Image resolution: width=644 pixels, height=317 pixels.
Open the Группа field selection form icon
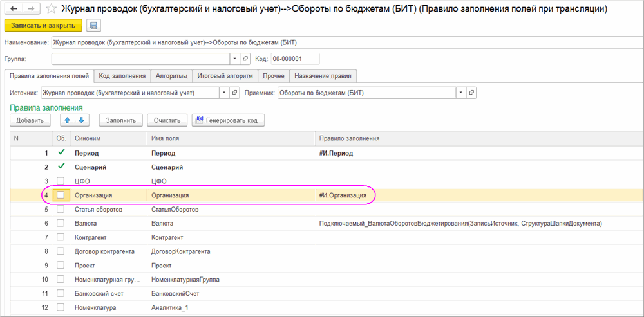tap(245, 59)
